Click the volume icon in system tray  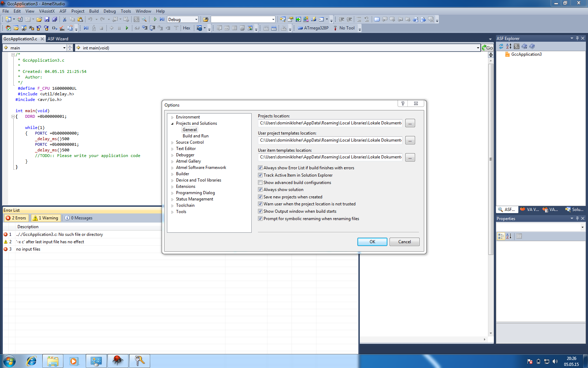(555, 361)
